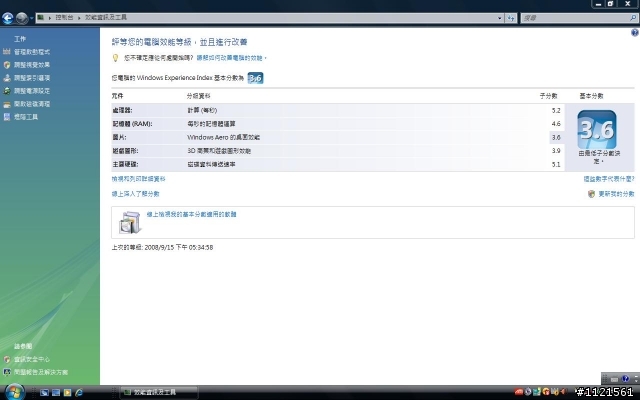The image size is (640, 400).
Task: Open 線上檢視我的基本分數適用的軟體 link
Action: (x=191, y=214)
